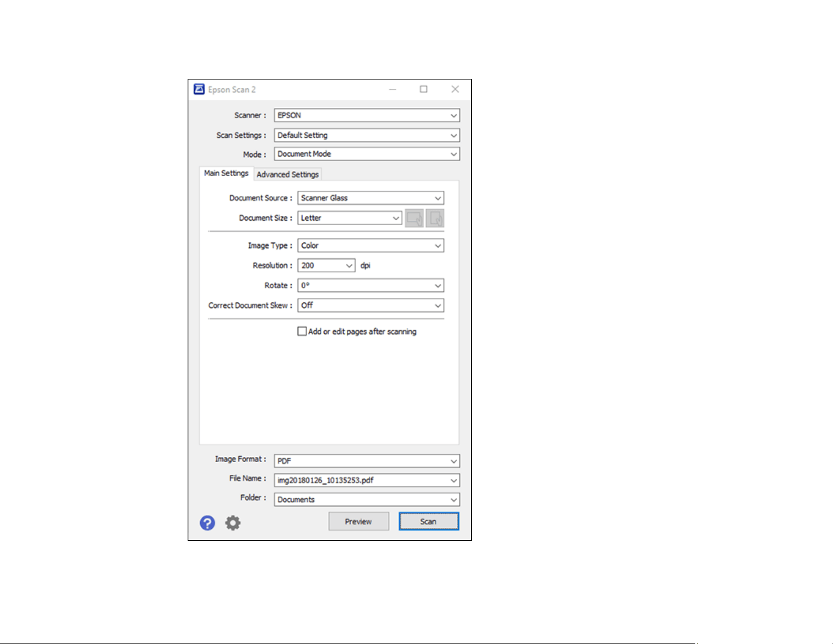Expand the Document Source dropdown

click(371, 198)
